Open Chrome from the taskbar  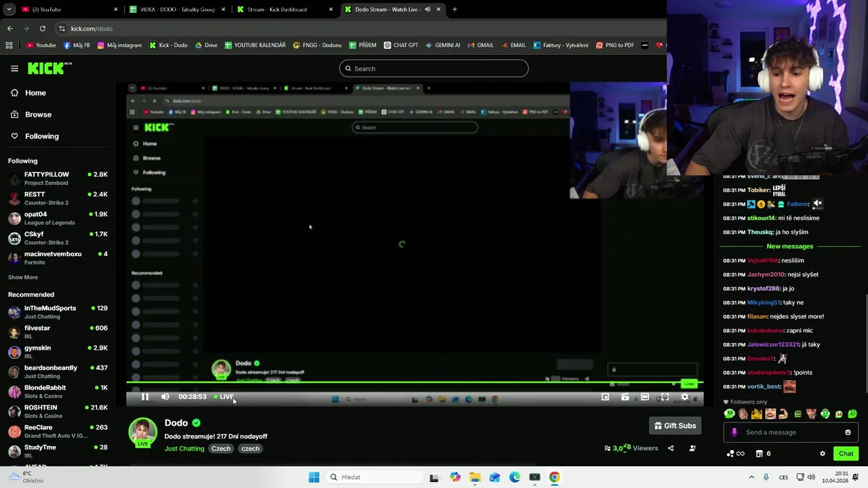pyautogui.click(x=555, y=477)
